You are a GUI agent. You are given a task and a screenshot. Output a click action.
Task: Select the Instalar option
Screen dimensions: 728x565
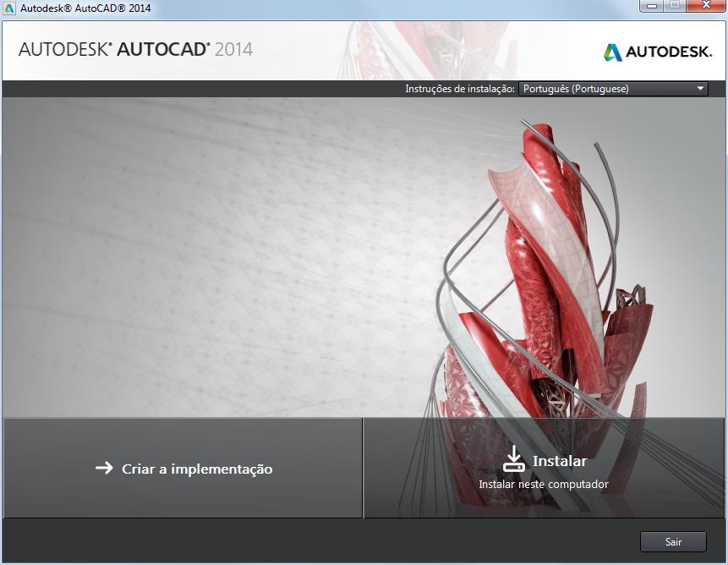(560, 461)
